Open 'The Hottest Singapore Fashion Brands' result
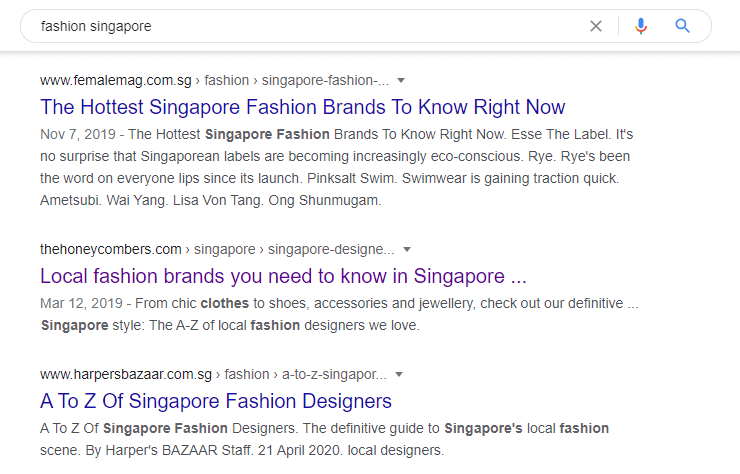Image resolution: width=740 pixels, height=474 pixels. click(x=303, y=107)
